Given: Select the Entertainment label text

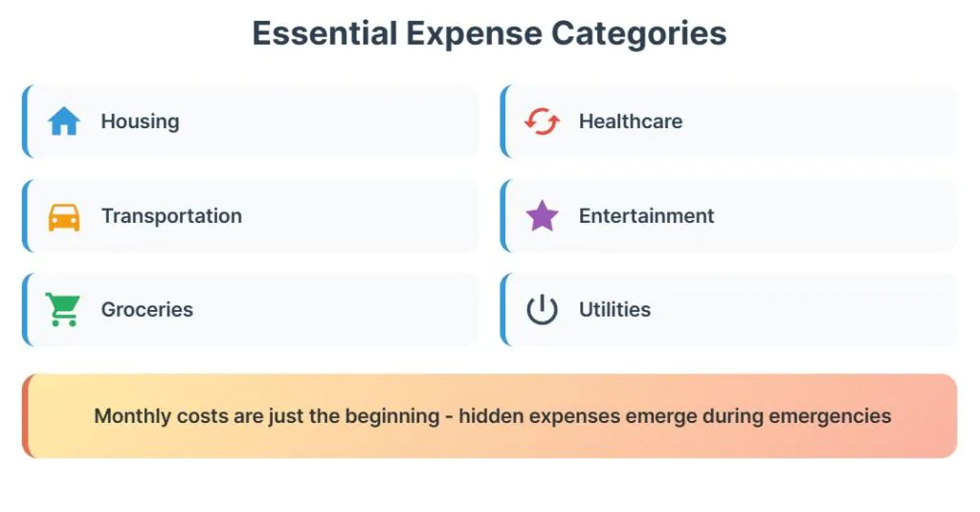Looking at the screenshot, I should (x=646, y=216).
